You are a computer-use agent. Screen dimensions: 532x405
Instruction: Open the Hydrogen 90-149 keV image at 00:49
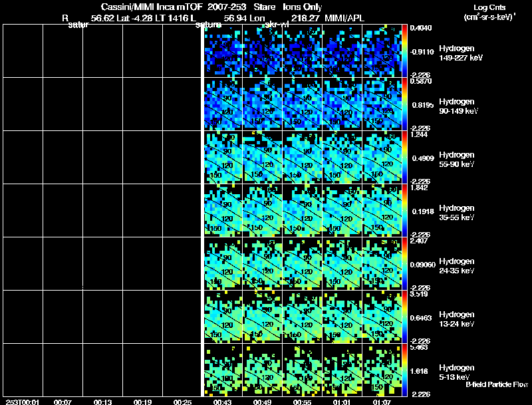click(262, 104)
